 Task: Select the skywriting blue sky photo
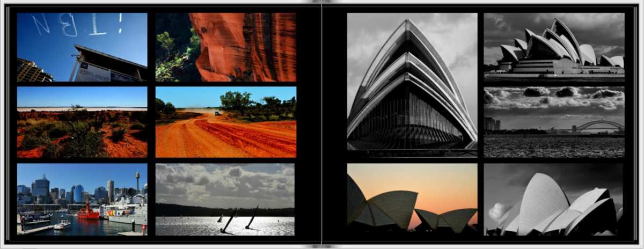(82, 47)
